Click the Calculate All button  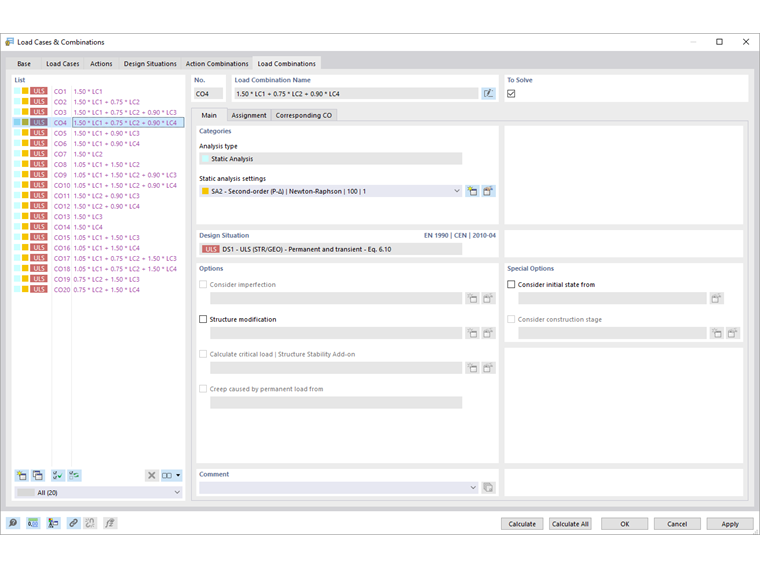point(570,524)
